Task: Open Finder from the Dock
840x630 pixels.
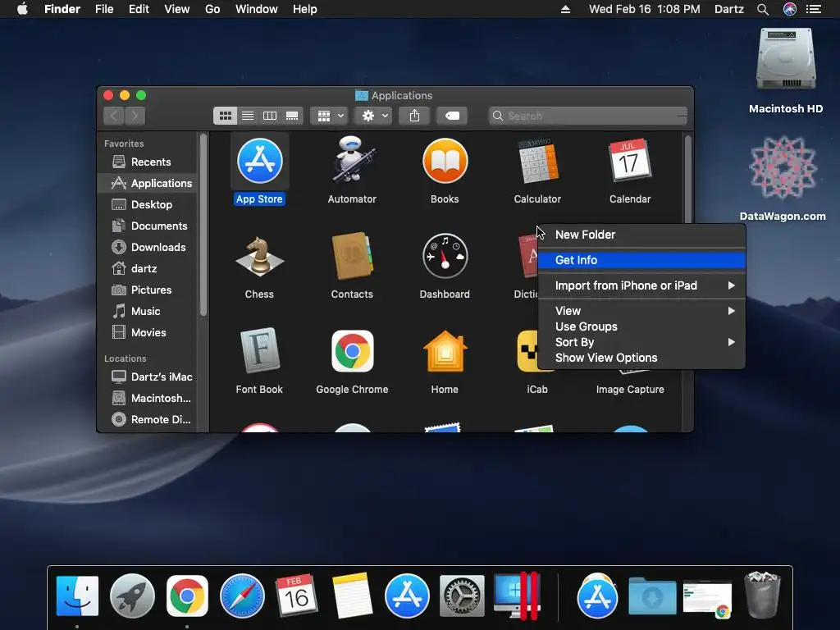Action: point(77,596)
